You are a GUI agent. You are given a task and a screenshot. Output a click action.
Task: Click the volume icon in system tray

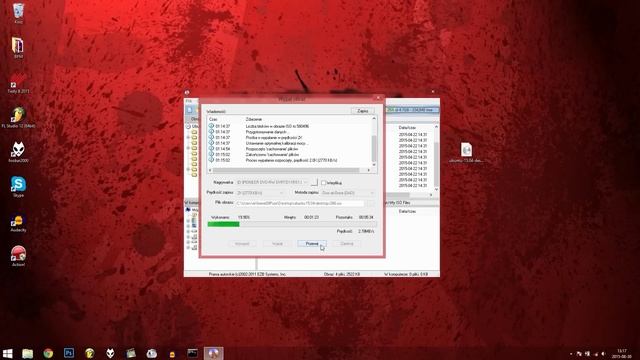click(x=603, y=354)
